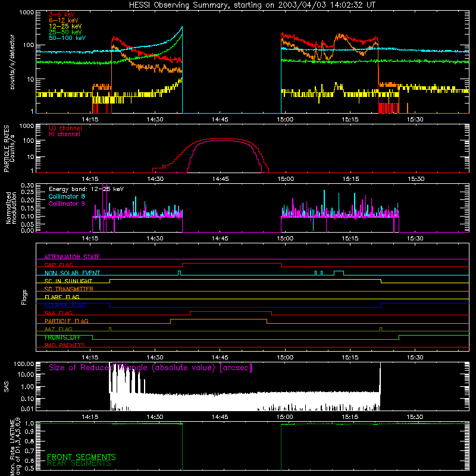Click the PARTICLE FLAG label
Screen dimensions: 476x476
click(x=67, y=321)
